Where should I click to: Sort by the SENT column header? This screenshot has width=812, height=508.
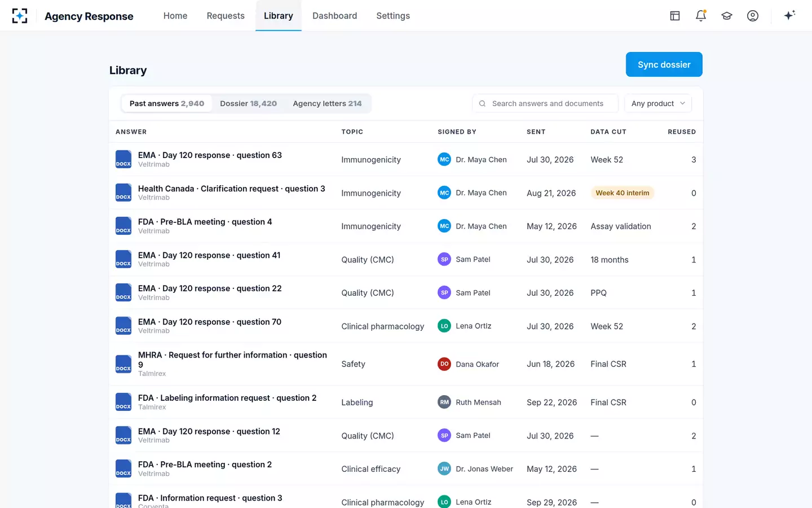[536, 132]
